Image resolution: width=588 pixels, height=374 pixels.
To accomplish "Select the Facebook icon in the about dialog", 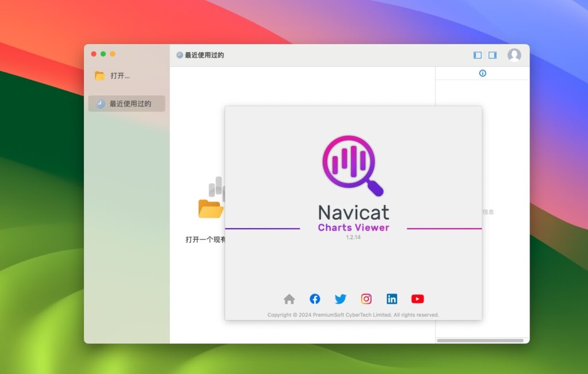I will coord(315,298).
